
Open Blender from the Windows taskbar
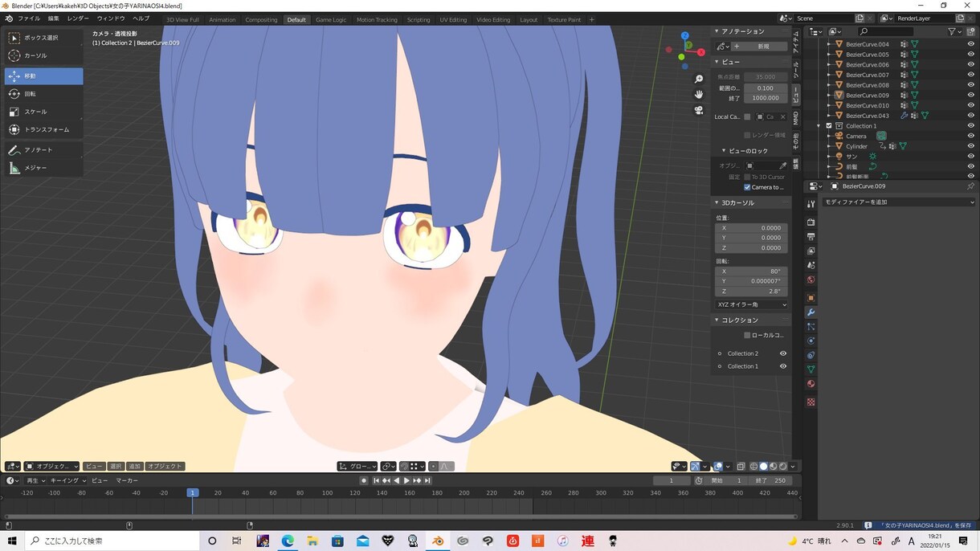[x=438, y=541]
